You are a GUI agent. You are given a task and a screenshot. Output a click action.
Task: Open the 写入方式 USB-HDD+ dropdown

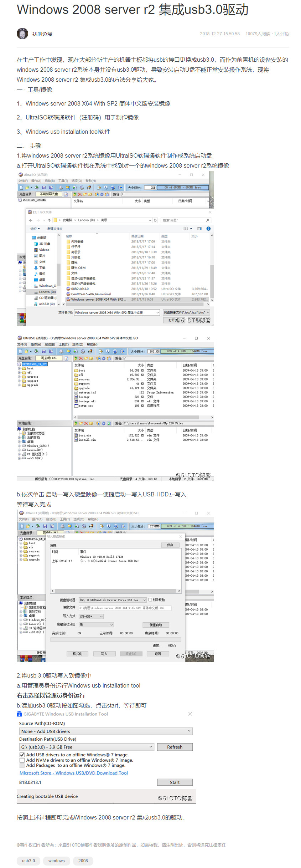pyautogui.click(x=91, y=617)
